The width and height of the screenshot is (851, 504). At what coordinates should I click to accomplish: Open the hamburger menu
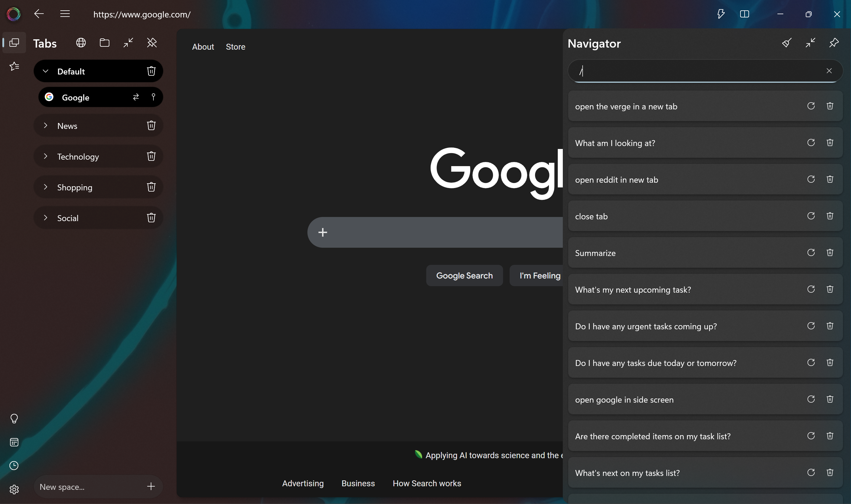(x=65, y=14)
